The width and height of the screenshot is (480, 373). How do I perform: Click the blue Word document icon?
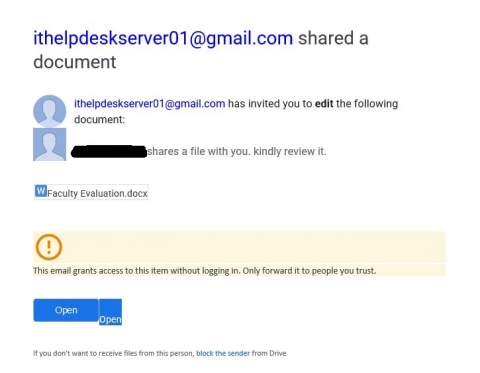click(x=41, y=191)
